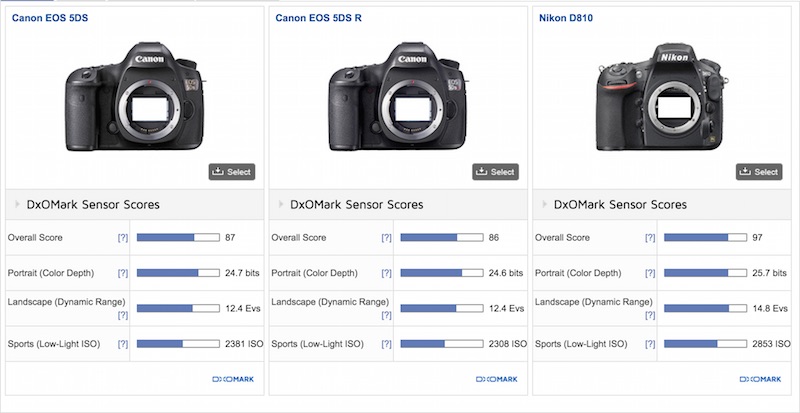Open the Canon EOS 5DS R title link

click(x=319, y=18)
